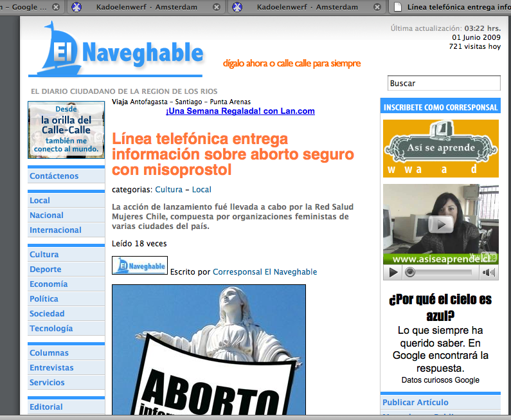Close the first Kadoelenwerf Amsterdam tab
This screenshot has height=420, width=511.
tap(217, 7)
